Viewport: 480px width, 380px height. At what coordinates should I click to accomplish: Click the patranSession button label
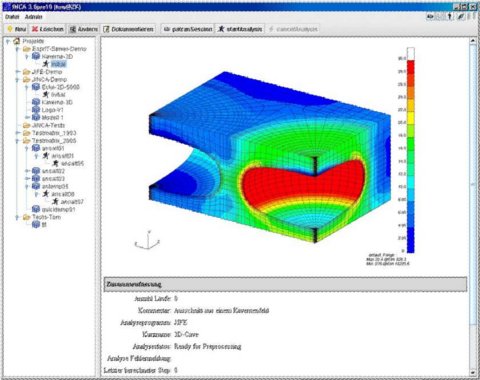click(192, 29)
